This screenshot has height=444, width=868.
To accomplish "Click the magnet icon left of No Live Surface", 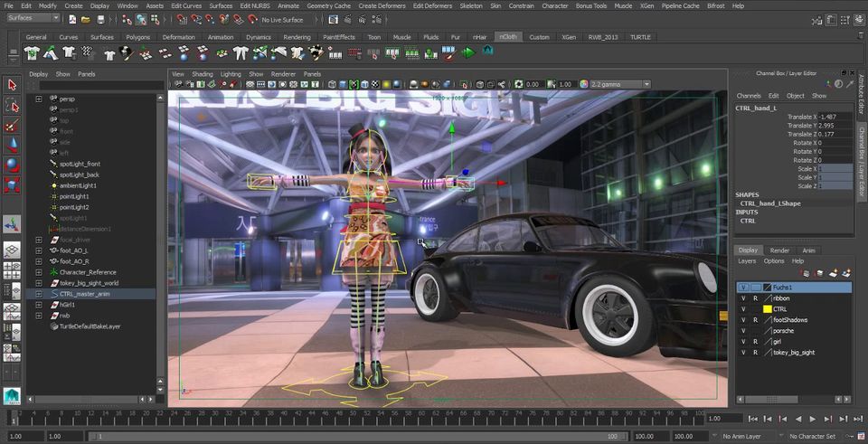I will click(252, 19).
